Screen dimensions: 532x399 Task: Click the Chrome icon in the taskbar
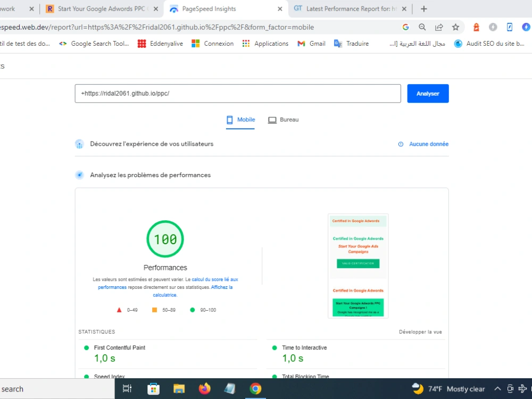(x=255, y=388)
